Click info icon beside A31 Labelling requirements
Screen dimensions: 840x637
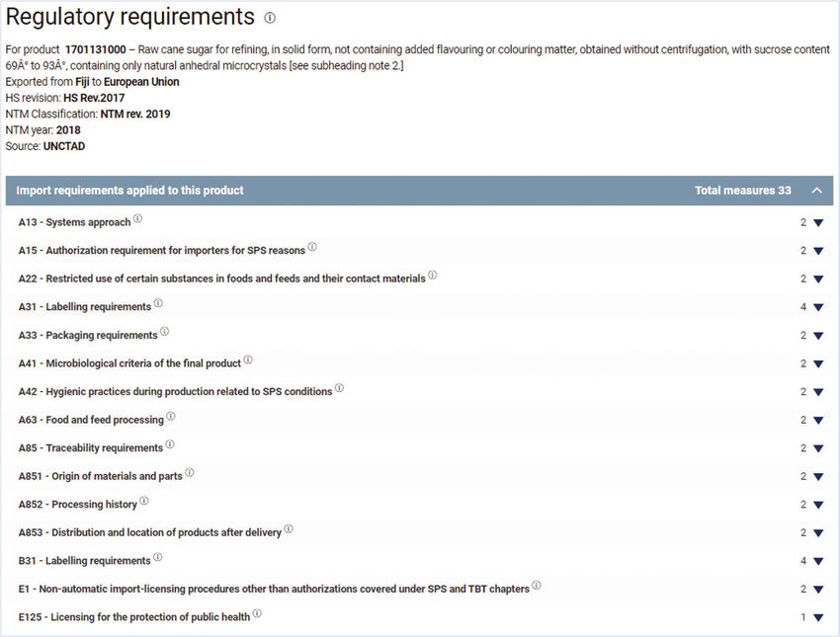pyautogui.click(x=158, y=303)
